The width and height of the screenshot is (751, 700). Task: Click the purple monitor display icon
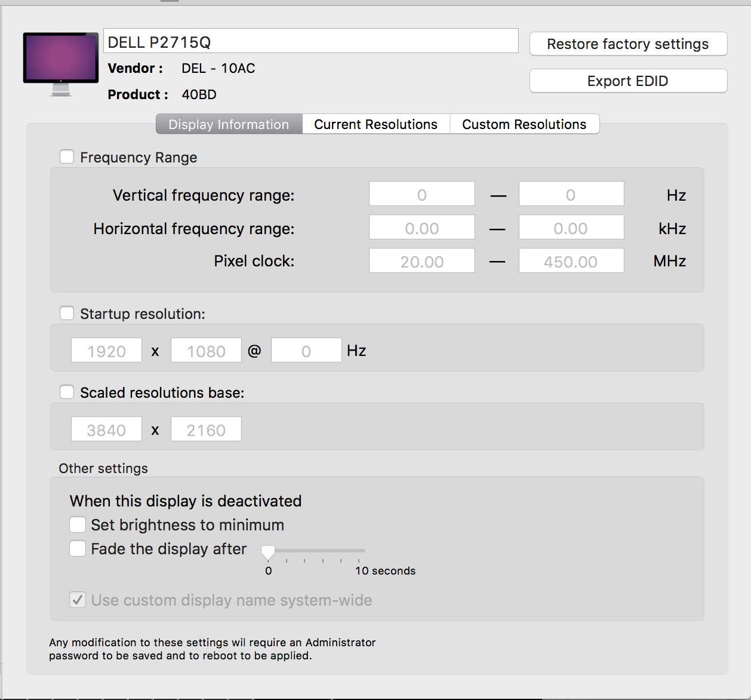[61, 65]
